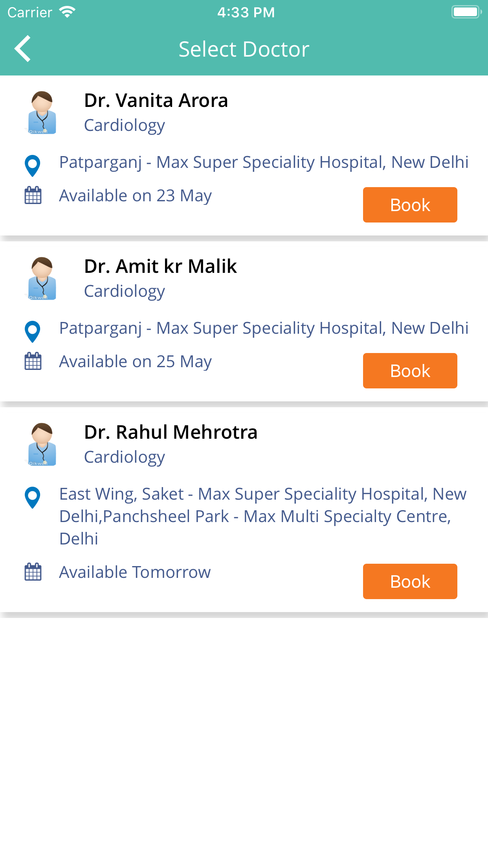Book appointment with Dr. Amit kr Malik
Screen dimensions: 488x868
[410, 371]
